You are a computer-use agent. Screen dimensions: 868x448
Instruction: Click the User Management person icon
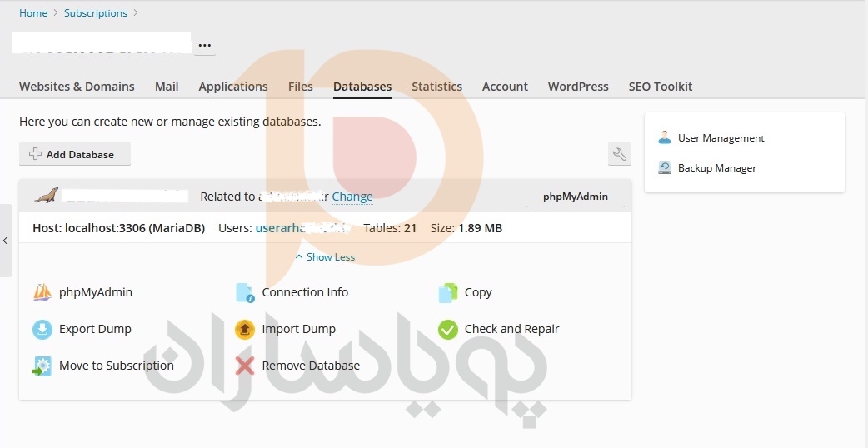(665, 138)
